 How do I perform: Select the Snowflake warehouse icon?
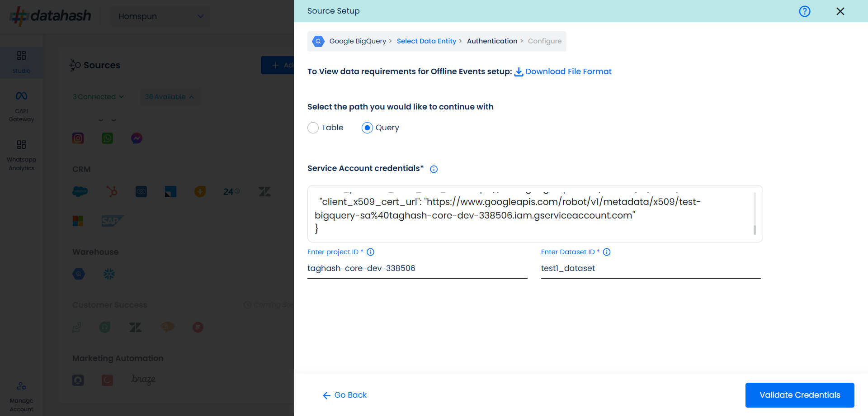(109, 274)
